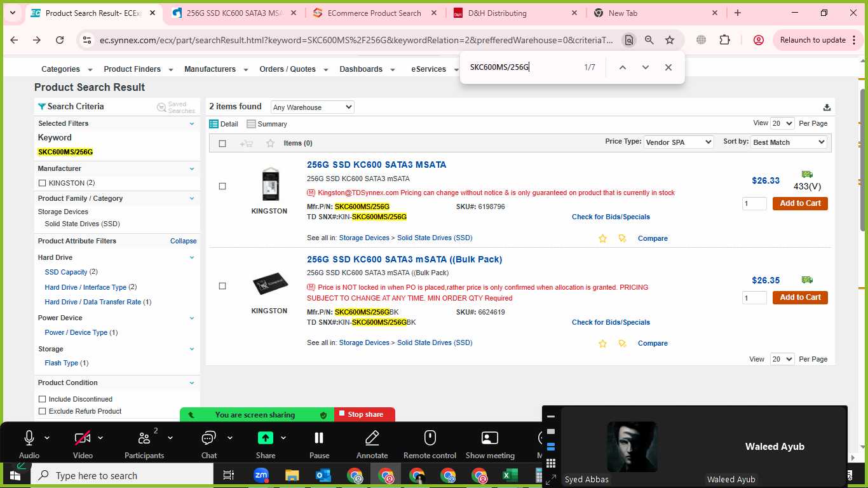Click shipping truck icon for $26.33 item

pos(807,174)
